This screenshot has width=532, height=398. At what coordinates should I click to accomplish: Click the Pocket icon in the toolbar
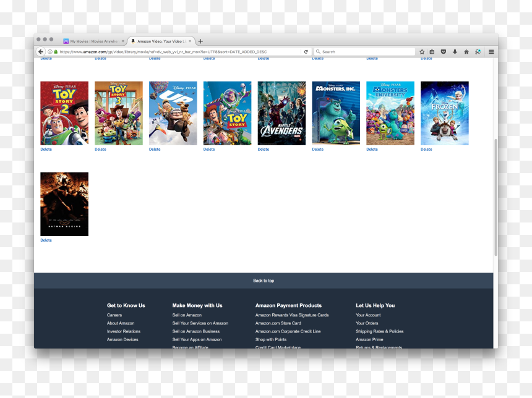(443, 51)
